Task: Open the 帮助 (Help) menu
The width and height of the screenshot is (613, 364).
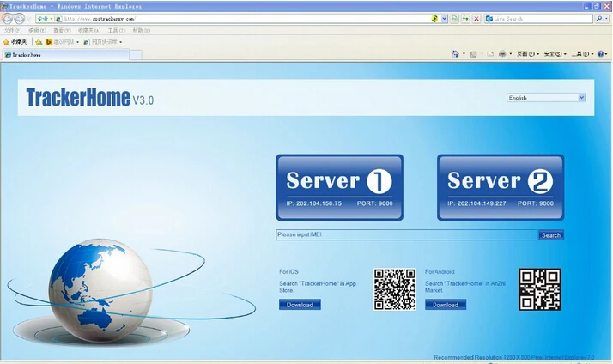Action: 141,30
